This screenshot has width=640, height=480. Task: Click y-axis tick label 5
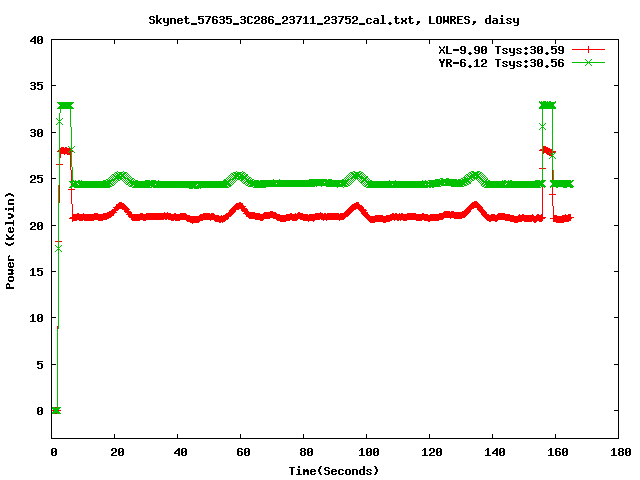click(x=40, y=364)
